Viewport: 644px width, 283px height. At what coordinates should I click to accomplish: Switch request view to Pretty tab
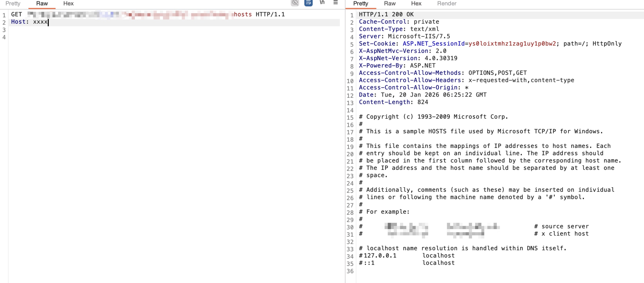point(13,3)
